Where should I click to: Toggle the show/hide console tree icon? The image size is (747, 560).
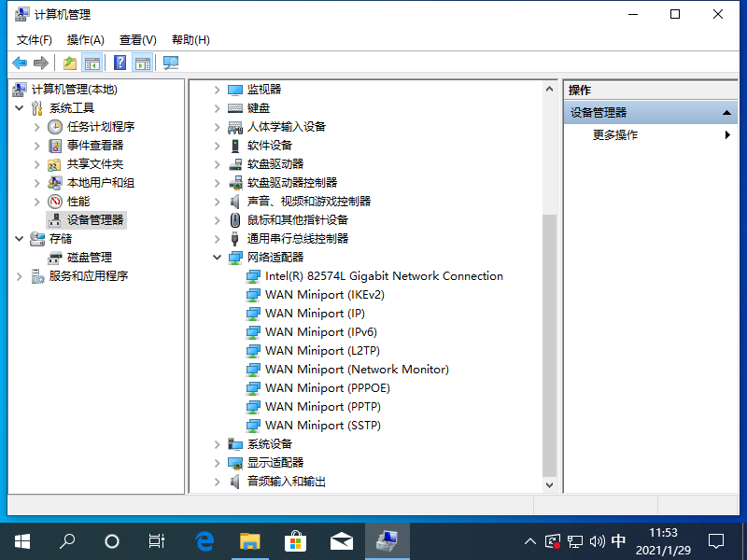coord(92,63)
